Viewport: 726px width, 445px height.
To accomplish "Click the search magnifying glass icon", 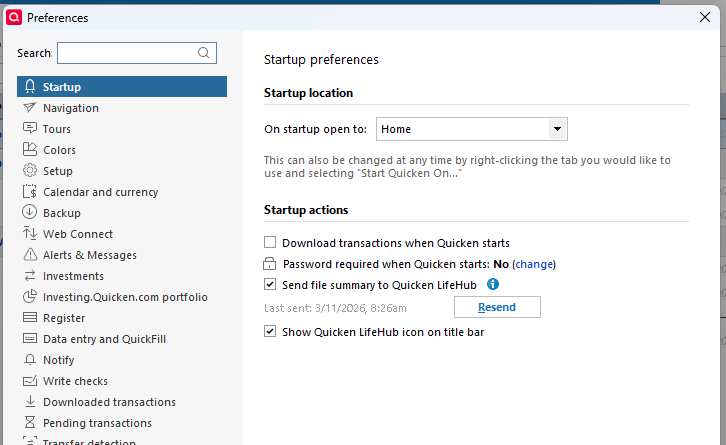I will 204,53.
